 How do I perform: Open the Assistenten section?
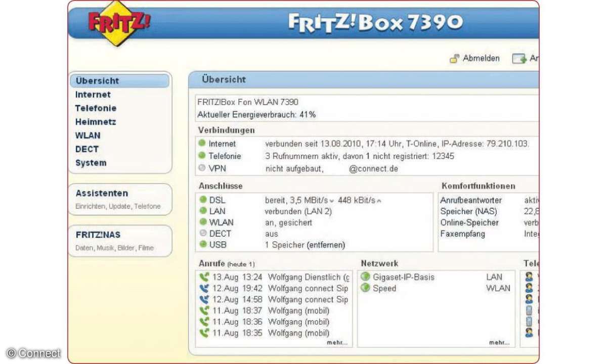tap(102, 193)
